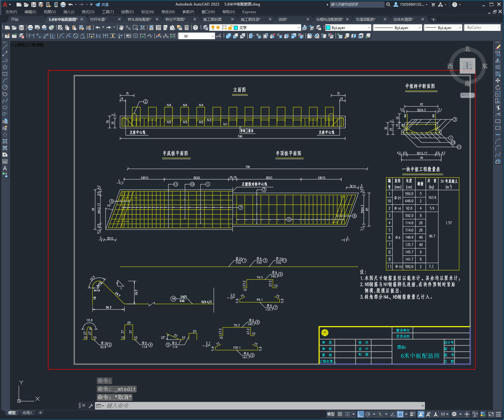This screenshot has height=420, width=504.
Task: Click the ViewCube 上 top face
Action: [468, 66]
